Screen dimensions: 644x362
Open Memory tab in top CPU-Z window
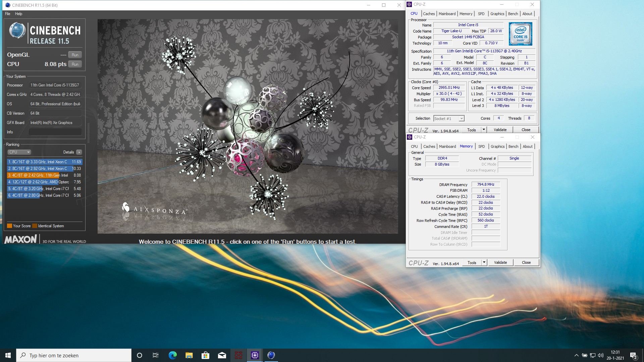pos(466,14)
